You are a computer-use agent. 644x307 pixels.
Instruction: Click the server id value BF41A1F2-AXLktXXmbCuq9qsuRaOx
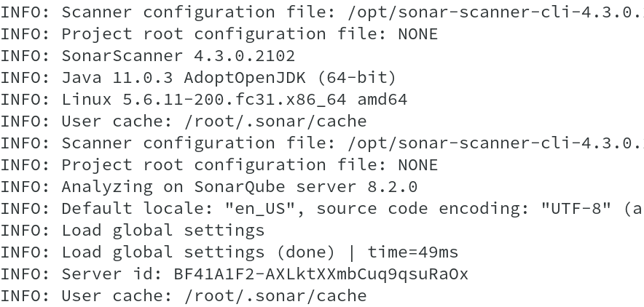point(321,274)
